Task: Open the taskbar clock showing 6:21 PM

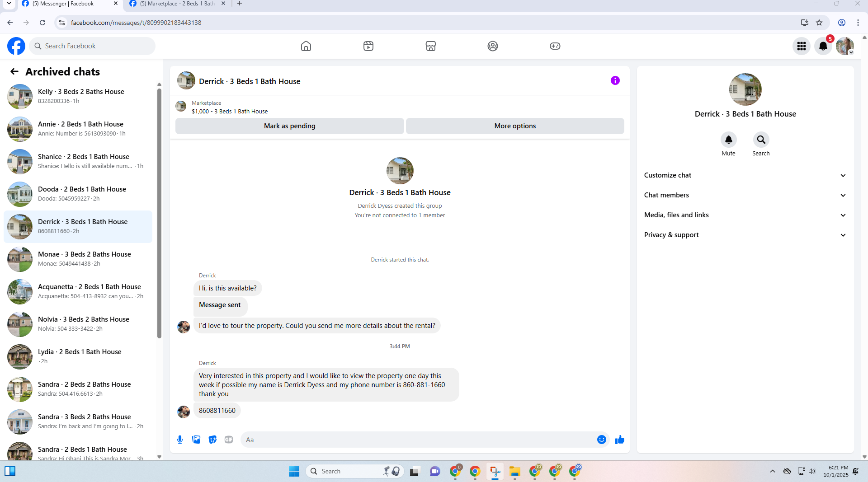Action: (835, 471)
